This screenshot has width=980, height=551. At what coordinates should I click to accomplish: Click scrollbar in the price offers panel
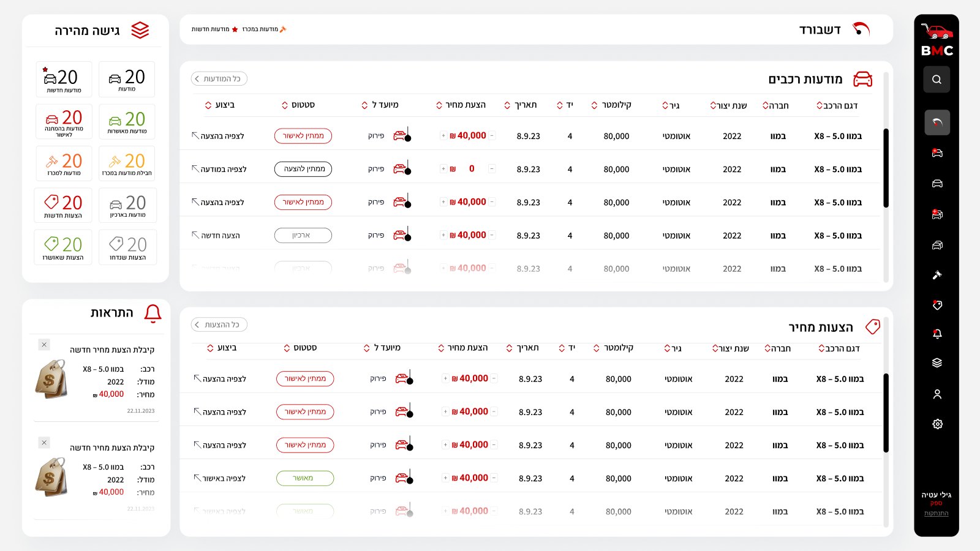pos(886,413)
